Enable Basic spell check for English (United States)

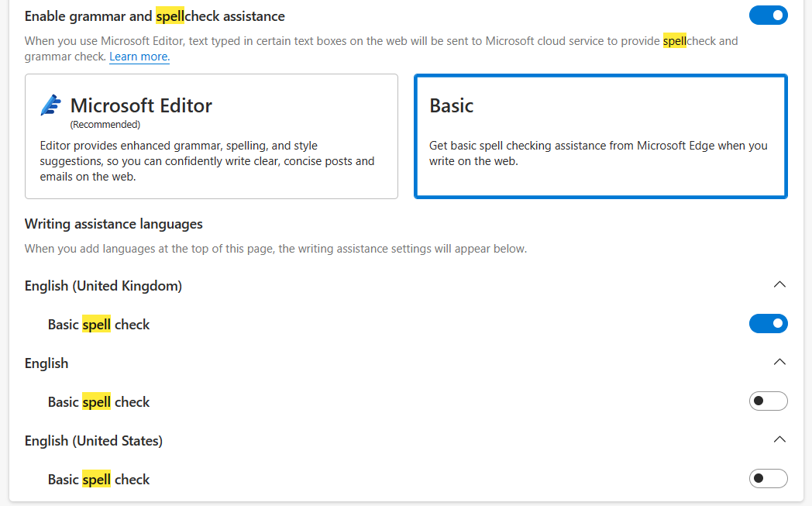click(768, 479)
